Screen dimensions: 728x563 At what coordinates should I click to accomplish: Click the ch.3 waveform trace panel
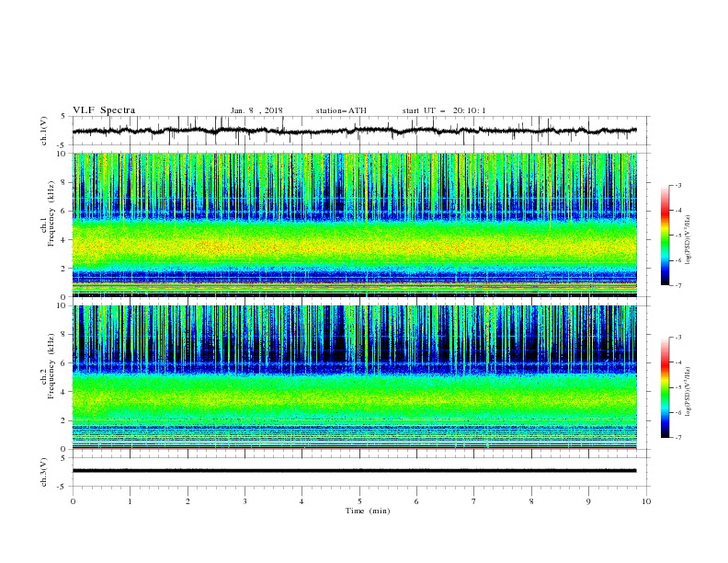(x=360, y=472)
